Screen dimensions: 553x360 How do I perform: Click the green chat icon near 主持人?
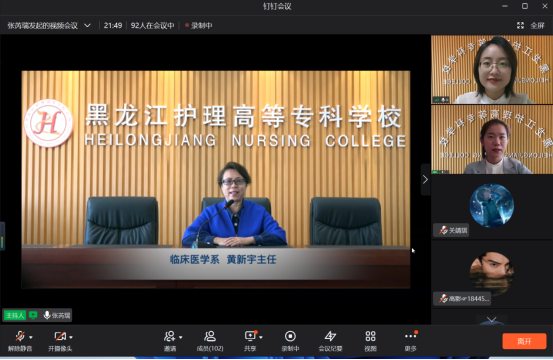coord(33,315)
